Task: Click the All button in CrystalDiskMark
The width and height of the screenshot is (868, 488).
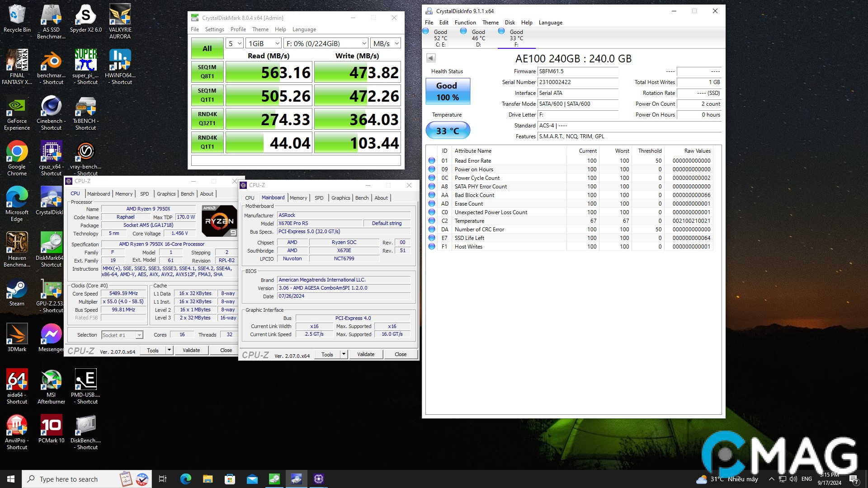Action: [x=207, y=48]
